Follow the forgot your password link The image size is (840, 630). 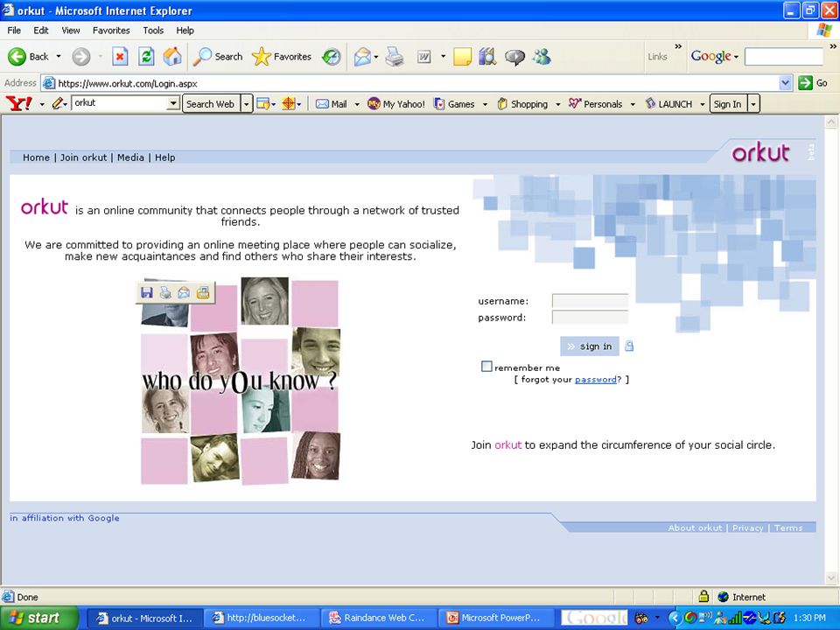coord(595,379)
